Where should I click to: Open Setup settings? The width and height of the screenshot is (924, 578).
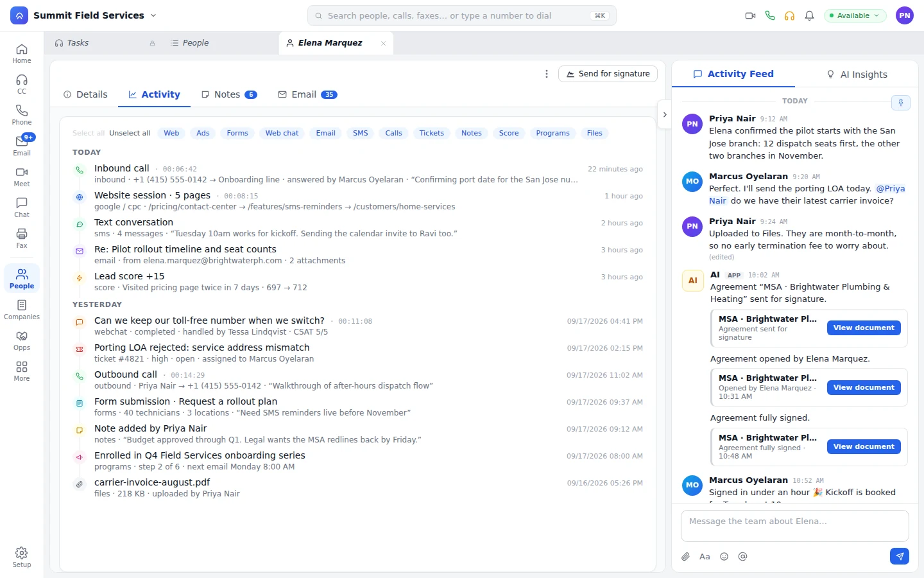click(x=22, y=557)
